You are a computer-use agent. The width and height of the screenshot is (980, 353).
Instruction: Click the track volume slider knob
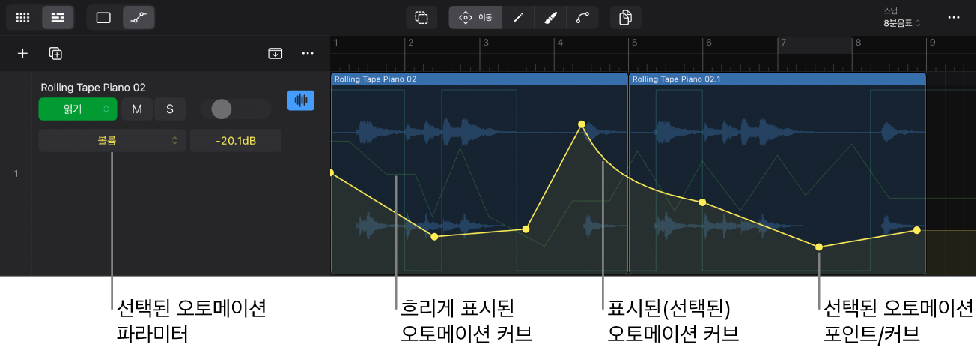[222, 109]
